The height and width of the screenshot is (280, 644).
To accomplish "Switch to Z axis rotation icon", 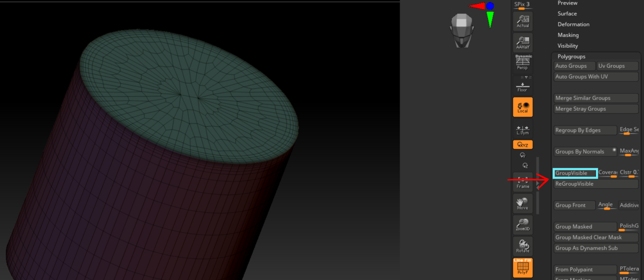I will tap(525, 165).
